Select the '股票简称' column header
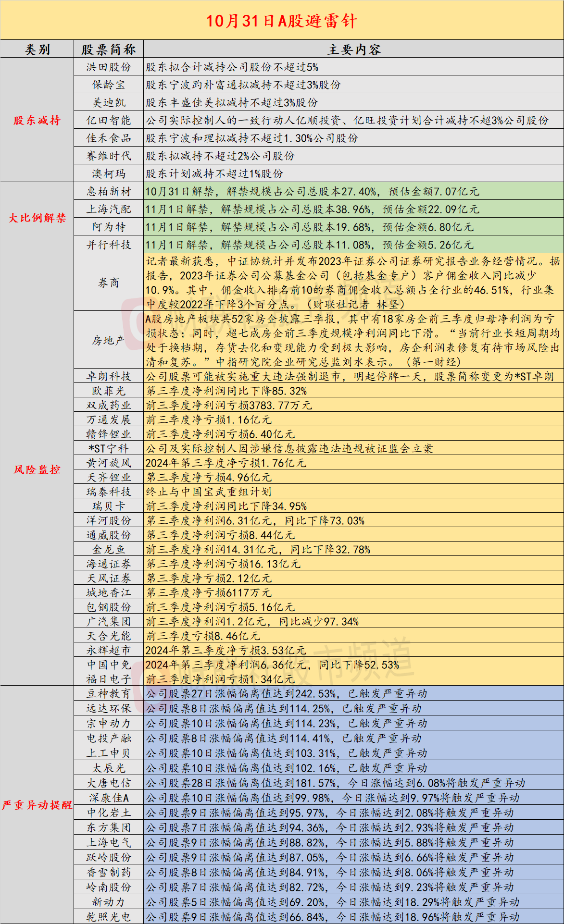Screen dimensions: 564x924 click(109, 49)
